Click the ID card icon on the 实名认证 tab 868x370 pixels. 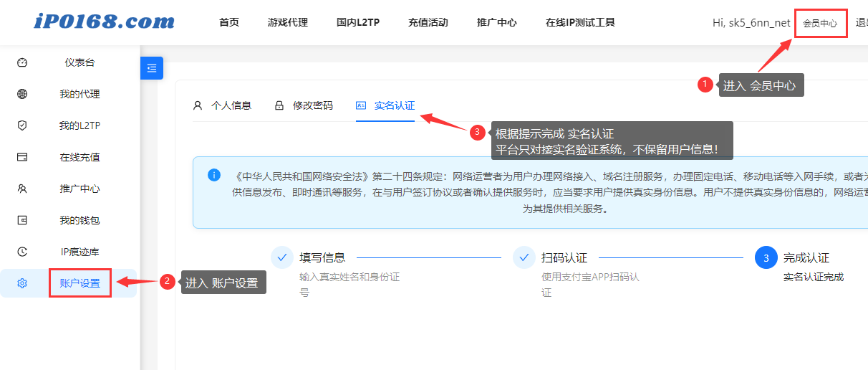coord(361,106)
